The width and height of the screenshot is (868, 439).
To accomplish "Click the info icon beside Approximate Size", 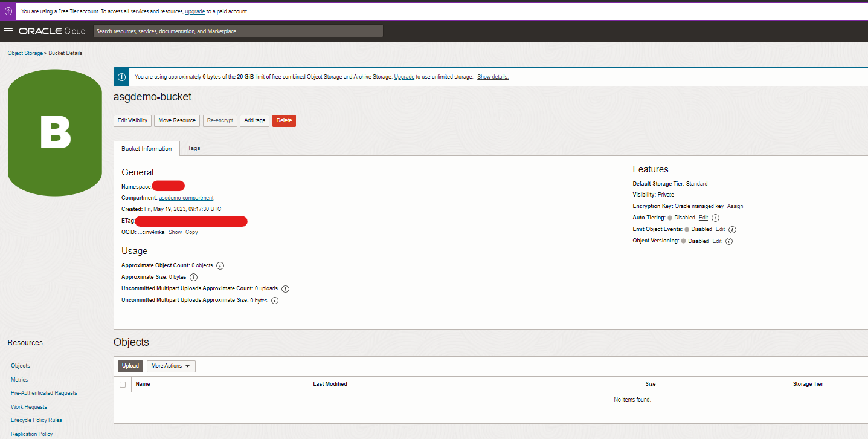I will 193,277.
